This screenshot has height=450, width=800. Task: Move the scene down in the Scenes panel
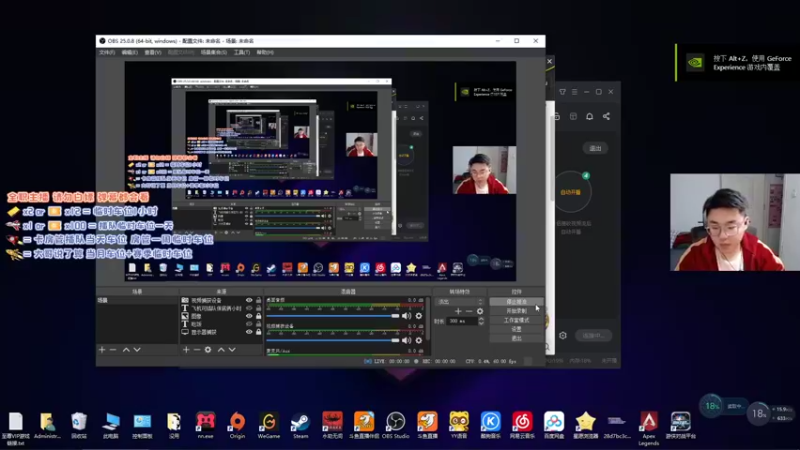click(x=137, y=349)
